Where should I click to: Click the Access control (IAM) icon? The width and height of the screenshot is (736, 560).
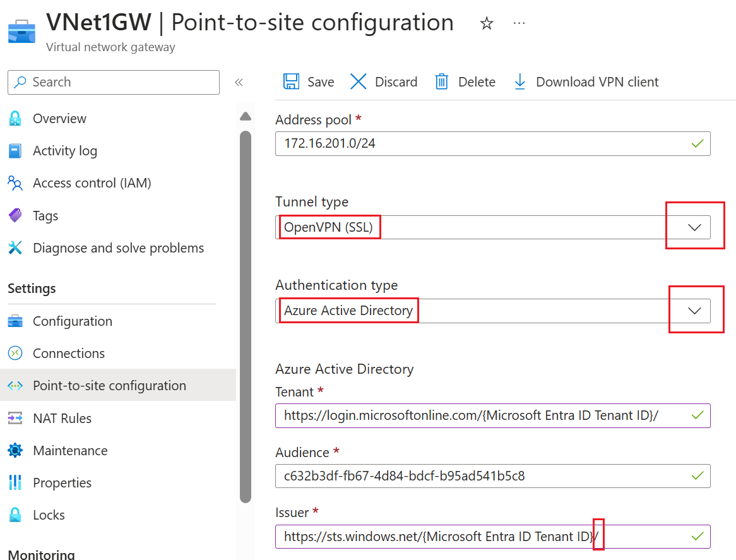coord(15,182)
